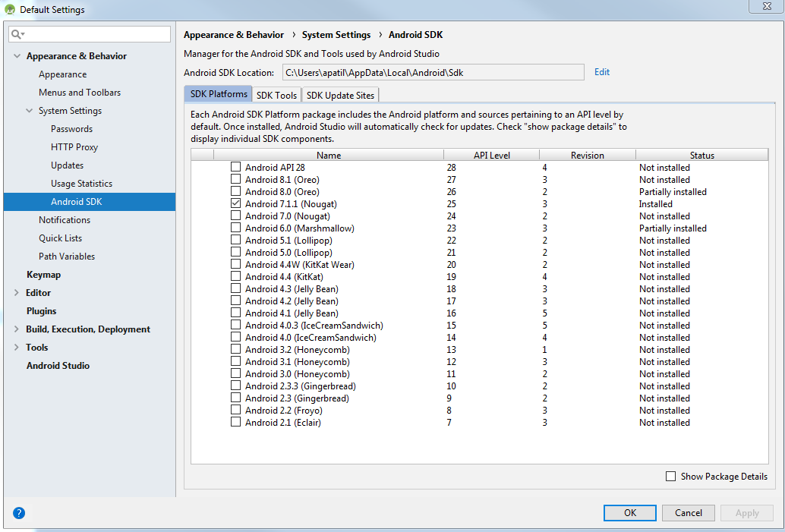Click API level 28 cell
Viewport: 785px width, 532px height.
451,167
